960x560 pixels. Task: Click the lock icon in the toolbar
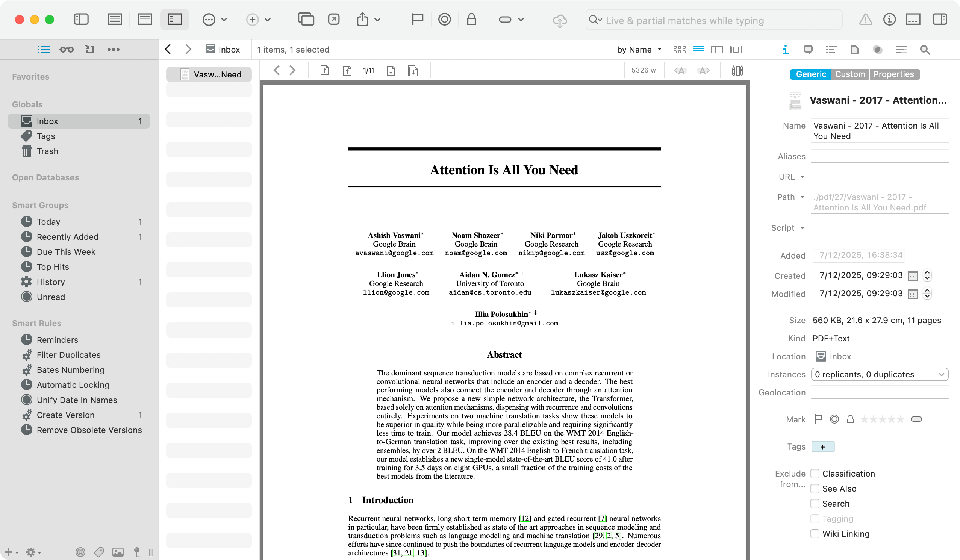[x=472, y=19]
